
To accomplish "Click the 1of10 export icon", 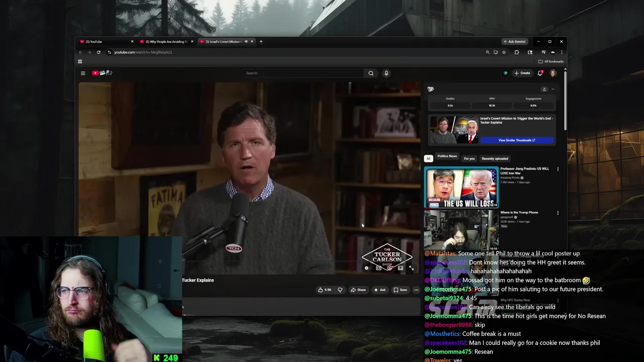I will coord(544,89).
